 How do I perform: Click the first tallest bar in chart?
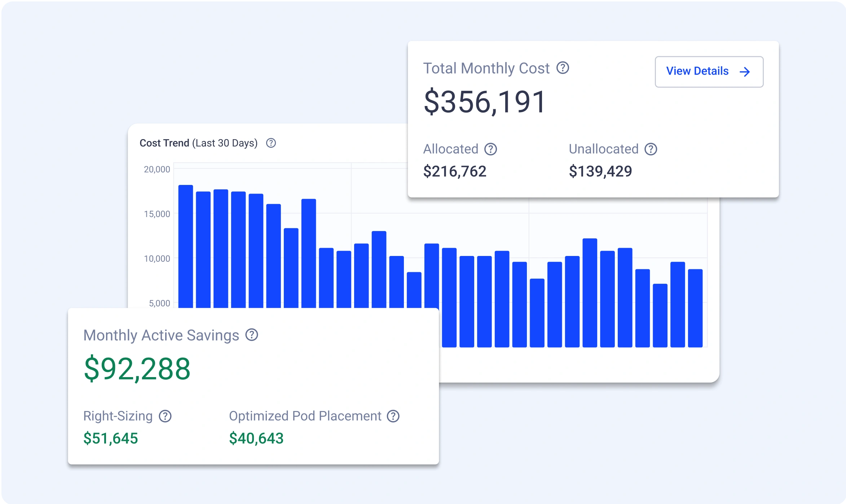[x=186, y=245]
